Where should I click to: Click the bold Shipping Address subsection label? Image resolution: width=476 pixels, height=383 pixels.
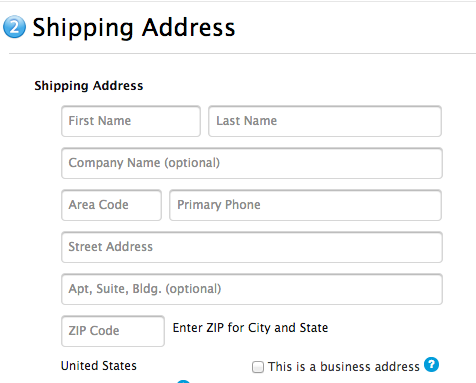point(89,86)
